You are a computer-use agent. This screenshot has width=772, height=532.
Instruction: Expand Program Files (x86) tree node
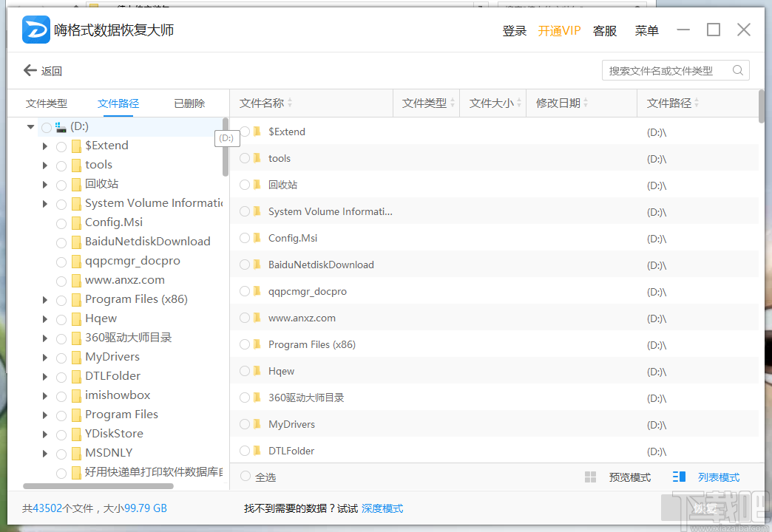coord(45,300)
